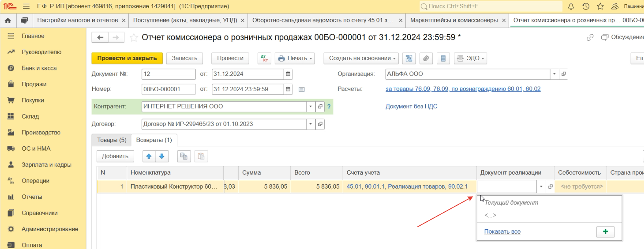This screenshot has height=249, width=644.
Task: Click the notifications bell icon
Action: click(571, 6)
